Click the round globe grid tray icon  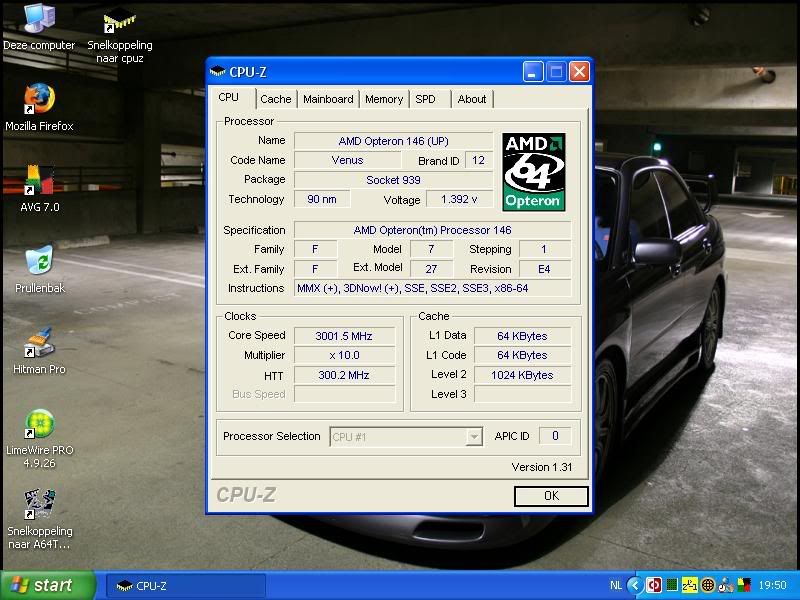[x=708, y=585]
